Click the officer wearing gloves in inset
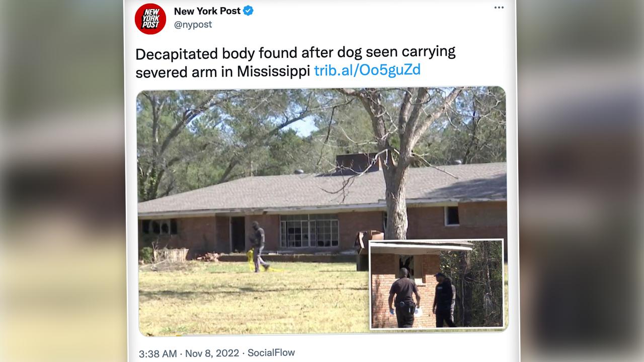The image size is (644, 362). 404,298
